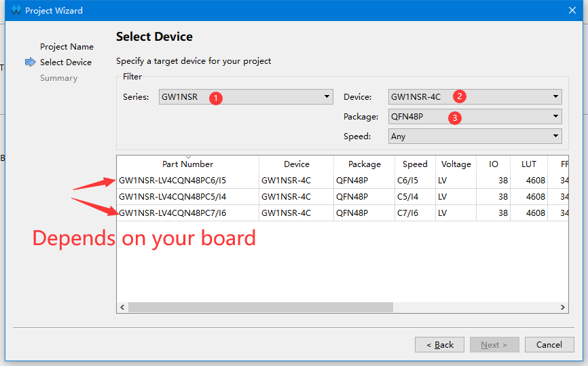Viewport: 588px width, 366px height.
Task: Cancel the Project Wizard
Action: click(x=549, y=345)
